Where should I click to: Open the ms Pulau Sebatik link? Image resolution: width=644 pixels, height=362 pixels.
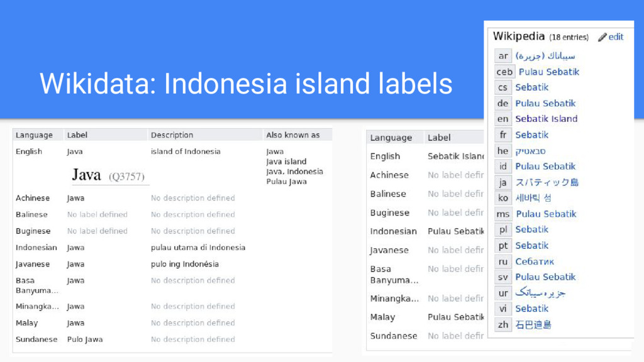coord(547,214)
